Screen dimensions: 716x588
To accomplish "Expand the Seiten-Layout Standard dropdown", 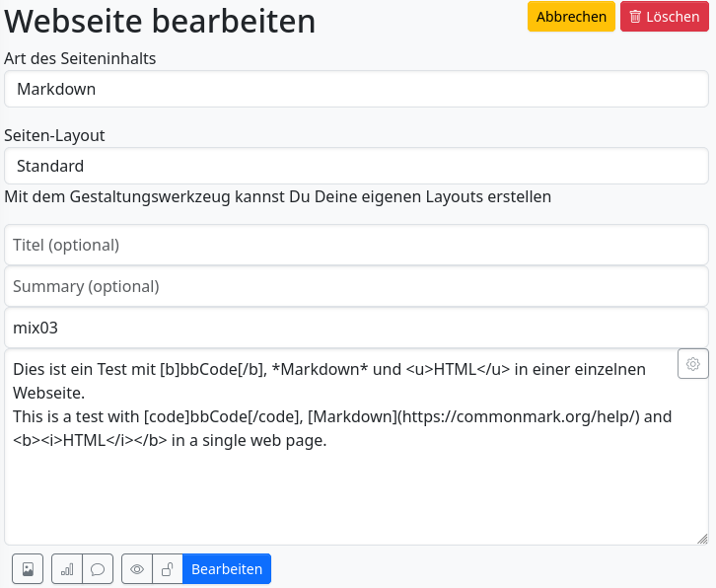I will point(356,166).
